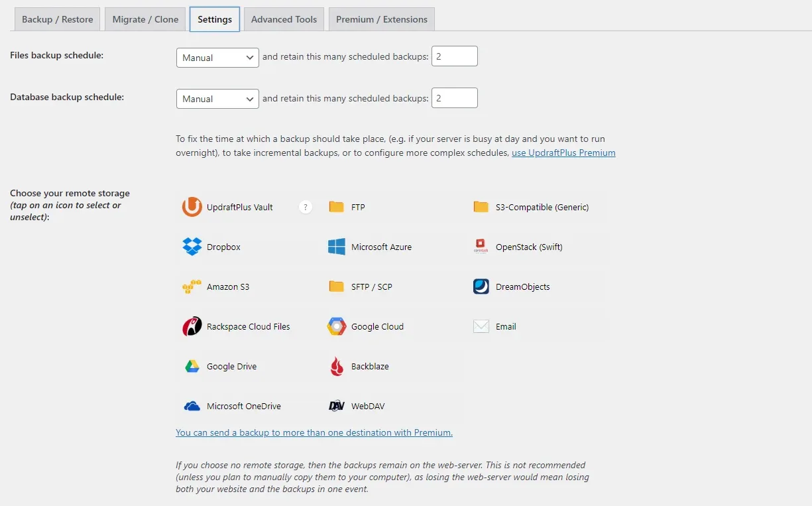Focus the files retain backups count field
Screen dimensions: 812x506
455,56
